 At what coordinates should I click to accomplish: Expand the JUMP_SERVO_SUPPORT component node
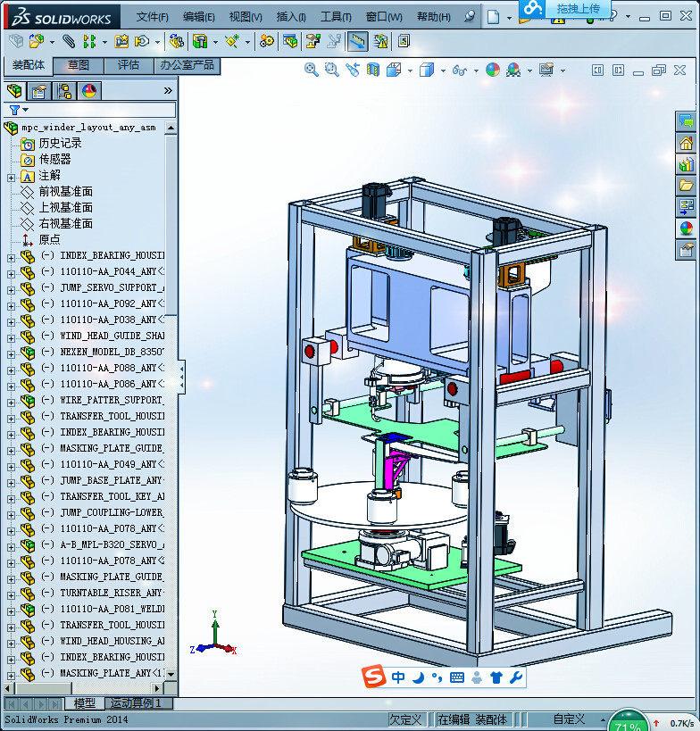tap(11, 289)
